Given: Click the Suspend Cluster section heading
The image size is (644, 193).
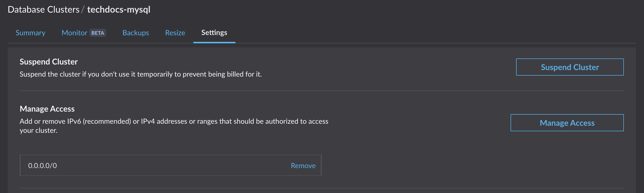Looking at the screenshot, I should coord(49,61).
